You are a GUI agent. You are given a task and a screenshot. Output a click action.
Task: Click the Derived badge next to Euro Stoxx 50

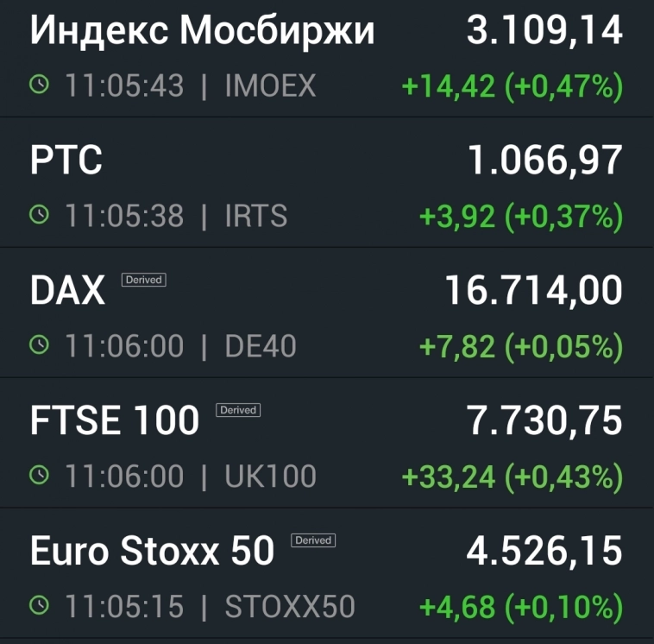click(x=313, y=540)
